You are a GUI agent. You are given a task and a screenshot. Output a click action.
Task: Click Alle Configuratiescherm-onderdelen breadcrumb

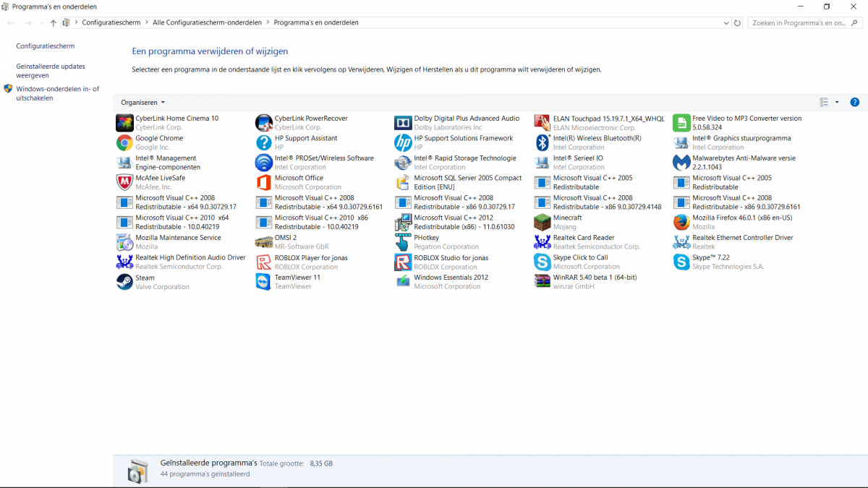click(x=206, y=22)
